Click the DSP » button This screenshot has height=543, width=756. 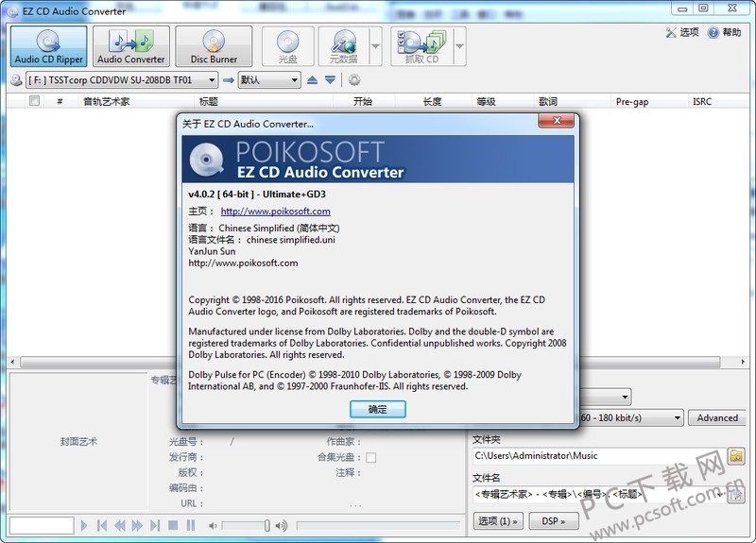[554, 521]
